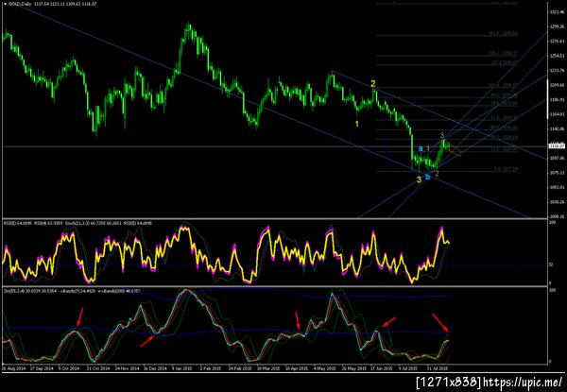Select the blue wave label b
Screen dimensions: 567x392
point(428,177)
